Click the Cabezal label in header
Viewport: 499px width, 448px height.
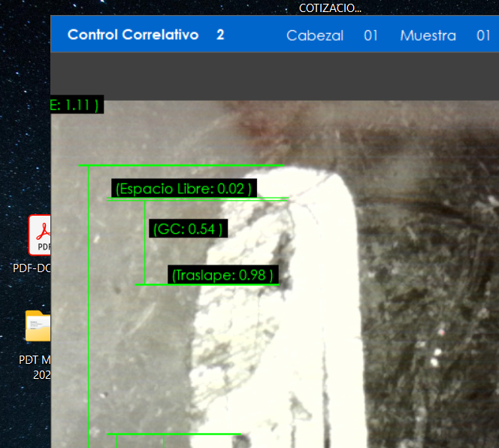(315, 35)
